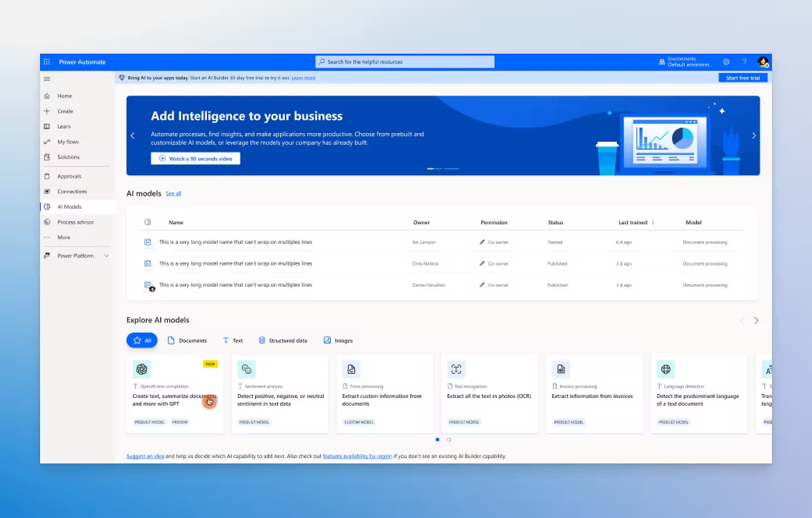Click the OpenAI text completion model icon
This screenshot has height=518, width=812.
coord(142,370)
